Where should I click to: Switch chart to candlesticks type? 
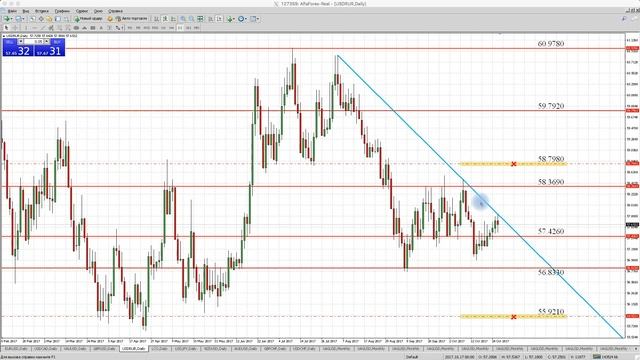pyautogui.click(x=165, y=19)
